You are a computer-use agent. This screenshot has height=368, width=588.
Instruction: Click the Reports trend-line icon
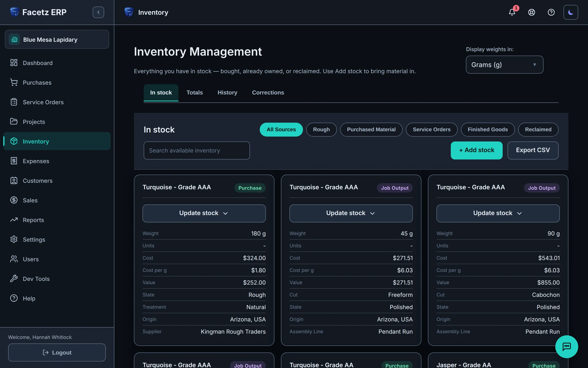pyautogui.click(x=14, y=220)
